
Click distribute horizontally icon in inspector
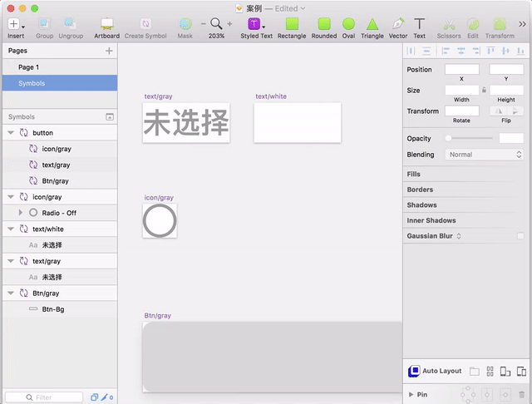coord(411,51)
